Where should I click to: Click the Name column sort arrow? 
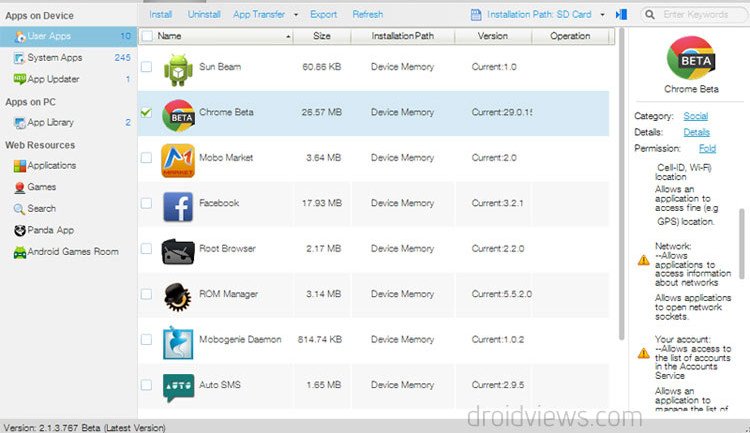point(288,37)
